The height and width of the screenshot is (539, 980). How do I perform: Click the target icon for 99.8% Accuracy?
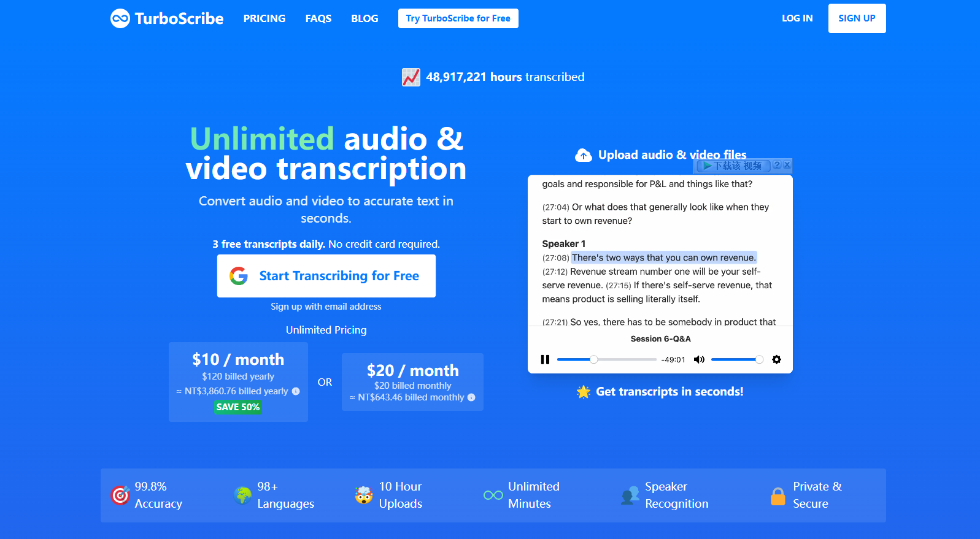pos(120,495)
